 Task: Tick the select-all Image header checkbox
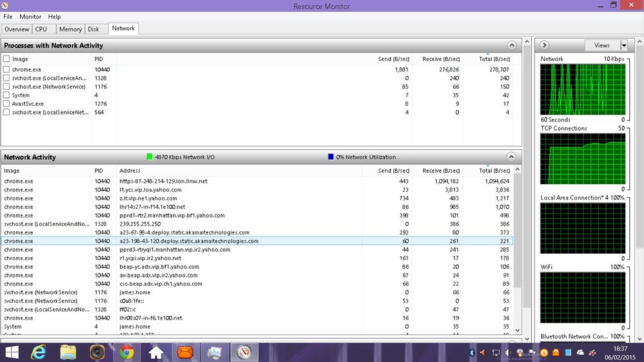point(6,59)
